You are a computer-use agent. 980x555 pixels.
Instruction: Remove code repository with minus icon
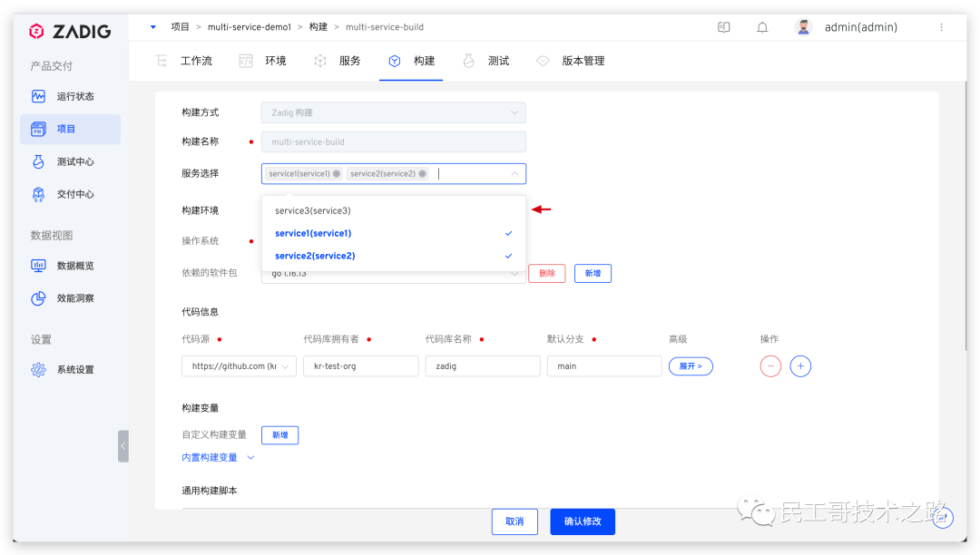tap(770, 366)
